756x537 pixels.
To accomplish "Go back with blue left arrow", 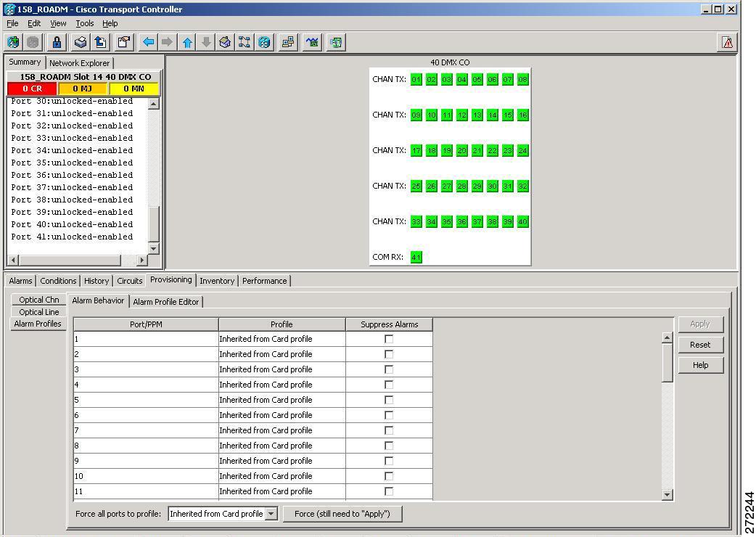I will click(x=148, y=42).
